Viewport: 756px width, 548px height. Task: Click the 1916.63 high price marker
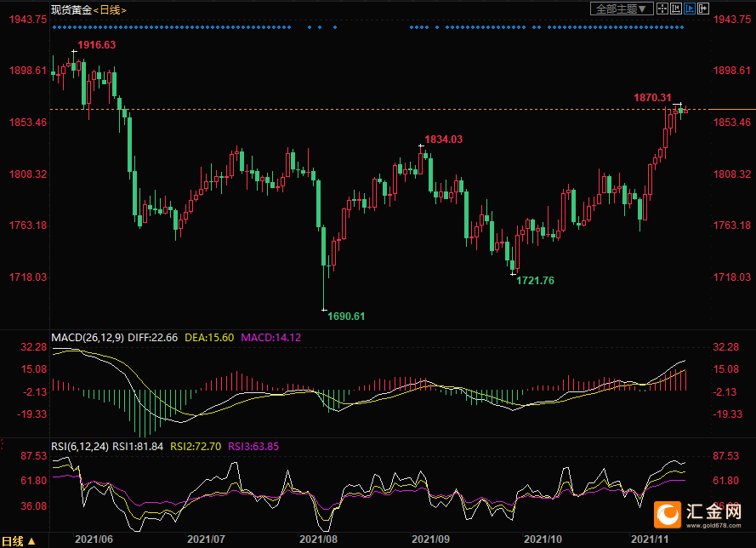pyautogui.click(x=96, y=44)
